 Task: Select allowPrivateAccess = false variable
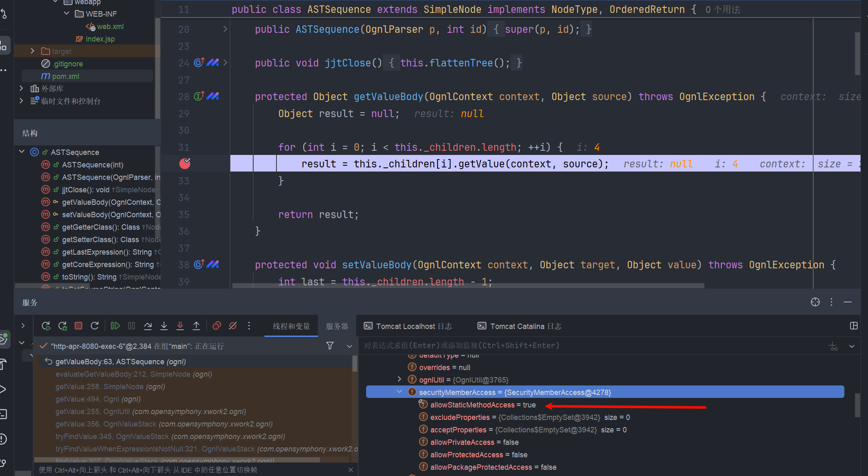(x=474, y=442)
